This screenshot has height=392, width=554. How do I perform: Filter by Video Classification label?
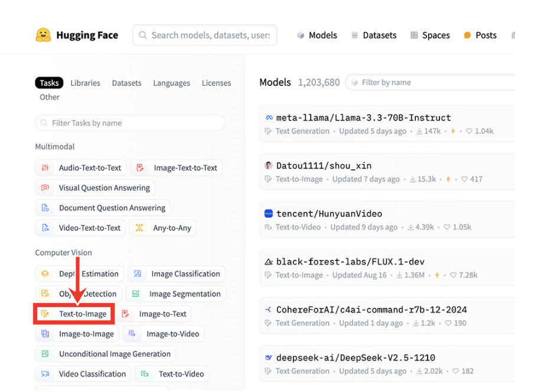tap(92, 374)
